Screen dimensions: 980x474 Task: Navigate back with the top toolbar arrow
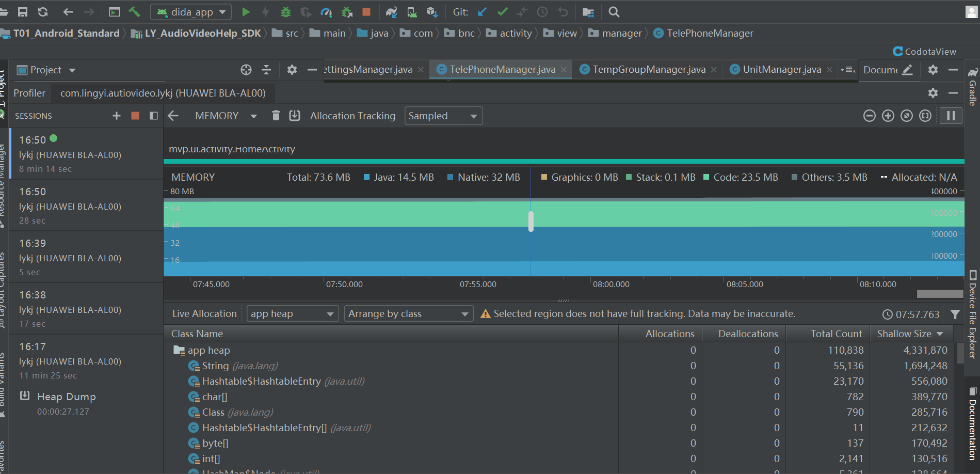pyautogui.click(x=68, y=12)
